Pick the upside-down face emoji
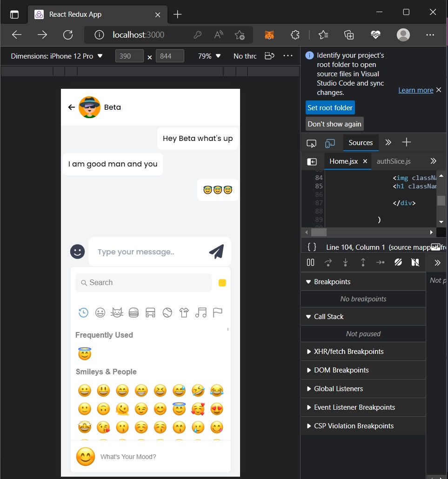This screenshot has width=448, height=479. click(103, 409)
